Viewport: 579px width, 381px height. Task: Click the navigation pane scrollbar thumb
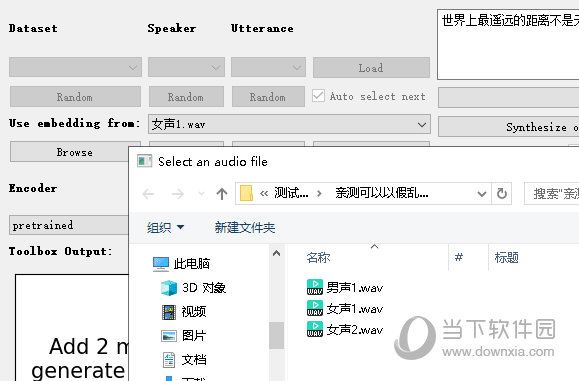point(276,335)
